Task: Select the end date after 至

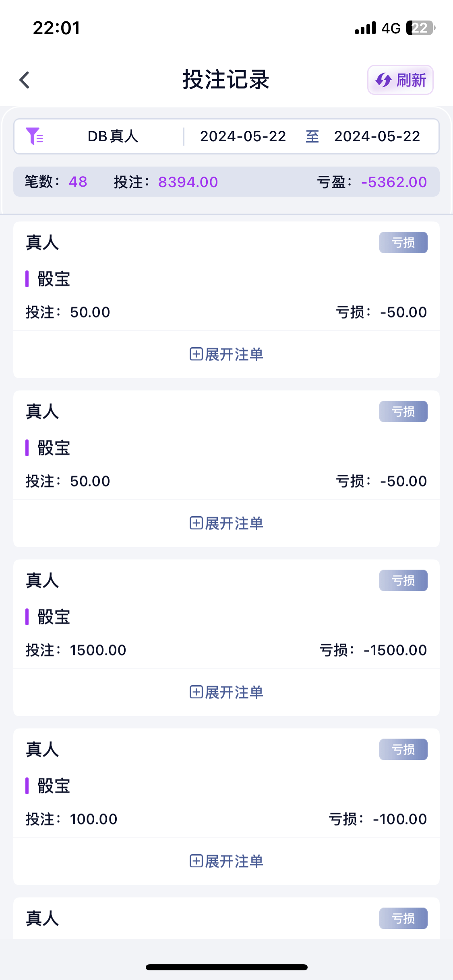Action: pos(377,136)
